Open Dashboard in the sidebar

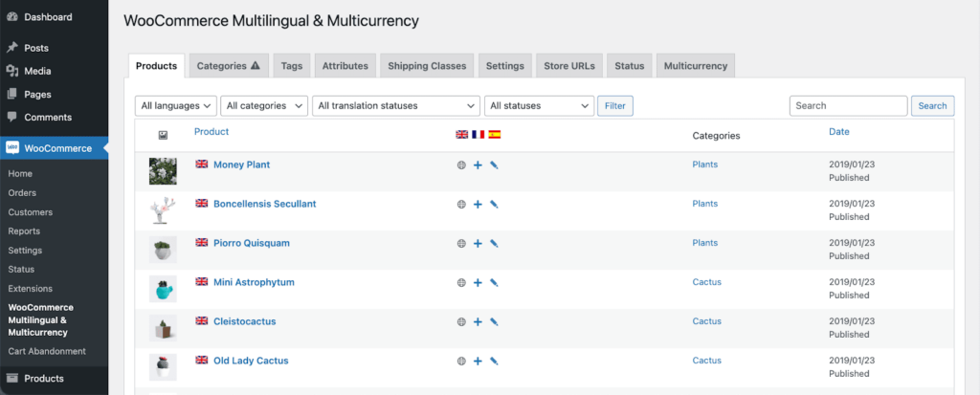click(x=48, y=17)
